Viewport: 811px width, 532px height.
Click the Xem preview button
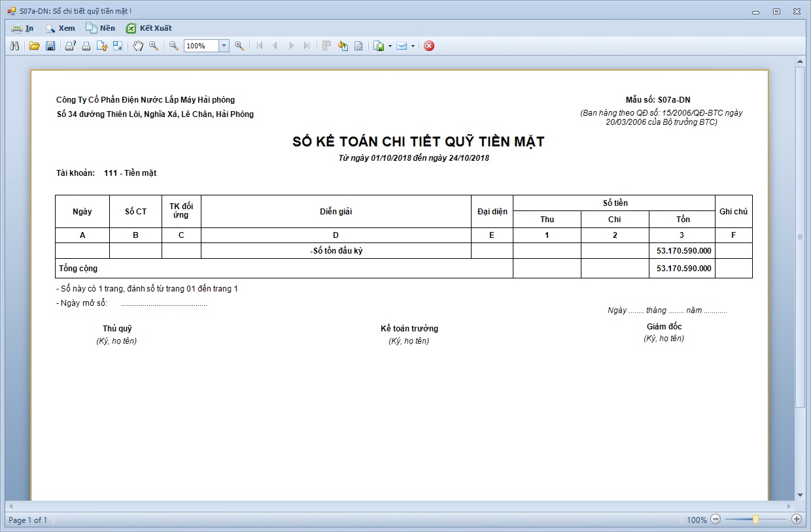(60, 28)
